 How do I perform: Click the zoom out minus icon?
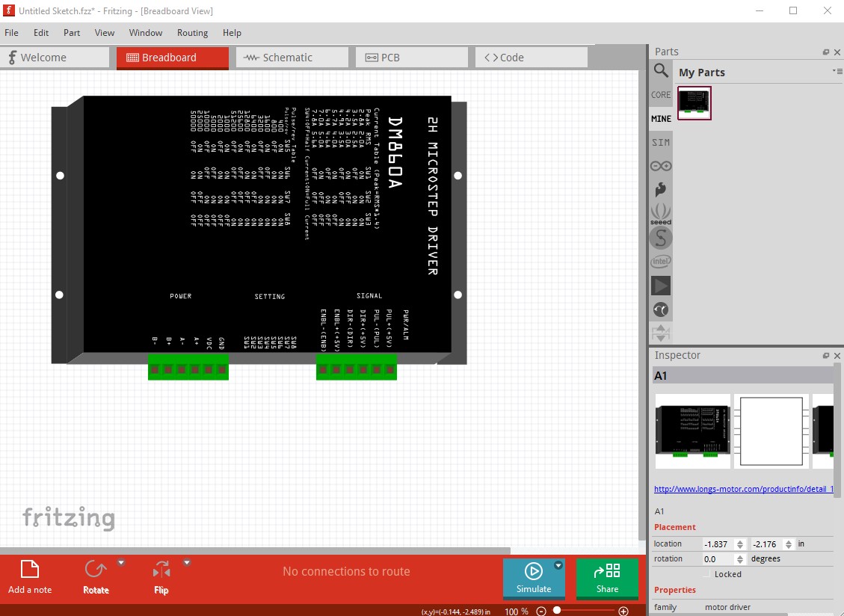coord(541,612)
